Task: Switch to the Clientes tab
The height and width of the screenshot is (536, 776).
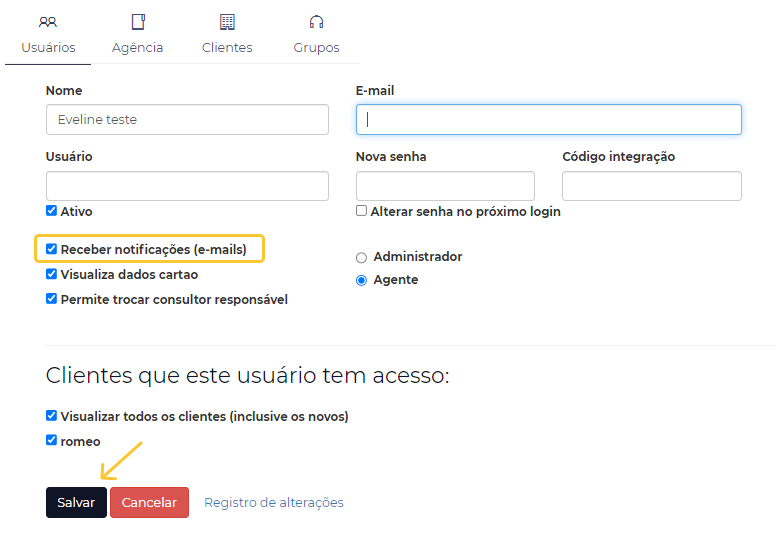Action: tap(227, 34)
